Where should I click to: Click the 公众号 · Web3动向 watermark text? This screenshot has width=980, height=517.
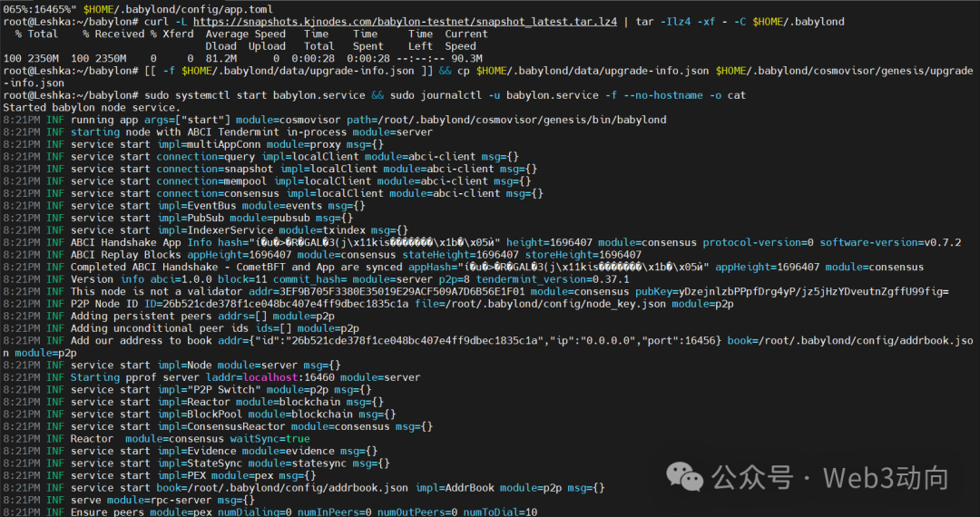pos(829,478)
